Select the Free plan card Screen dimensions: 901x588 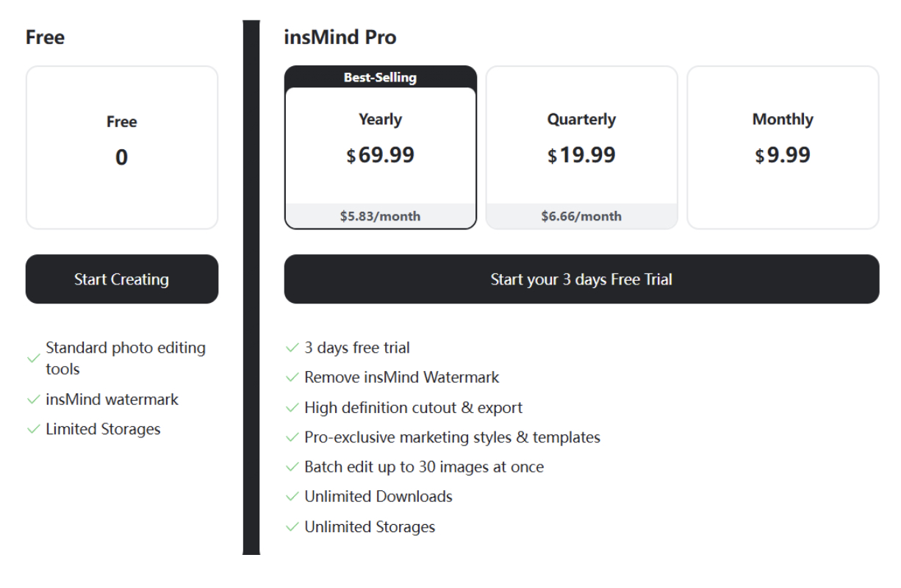(x=122, y=147)
